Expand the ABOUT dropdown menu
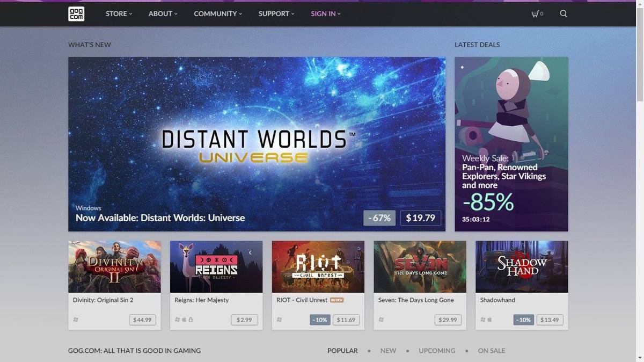Screen dimensions: 644x362 click(x=163, y=13)
